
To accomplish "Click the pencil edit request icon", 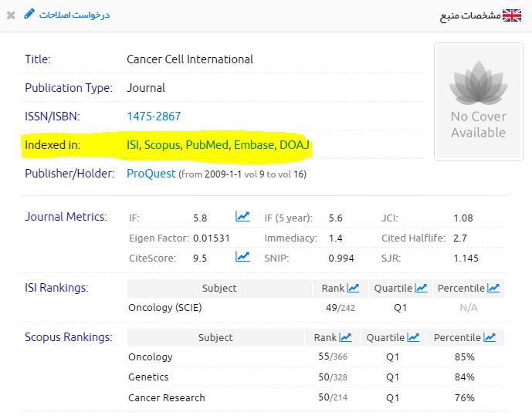I will (29, 14).
